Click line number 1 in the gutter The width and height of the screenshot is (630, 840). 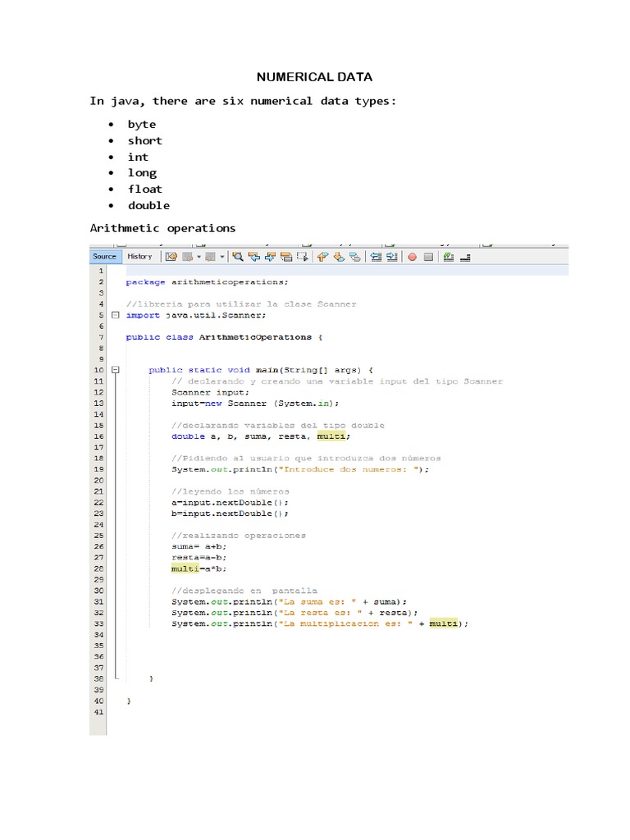pyautogui.click(x=101, y=271)
